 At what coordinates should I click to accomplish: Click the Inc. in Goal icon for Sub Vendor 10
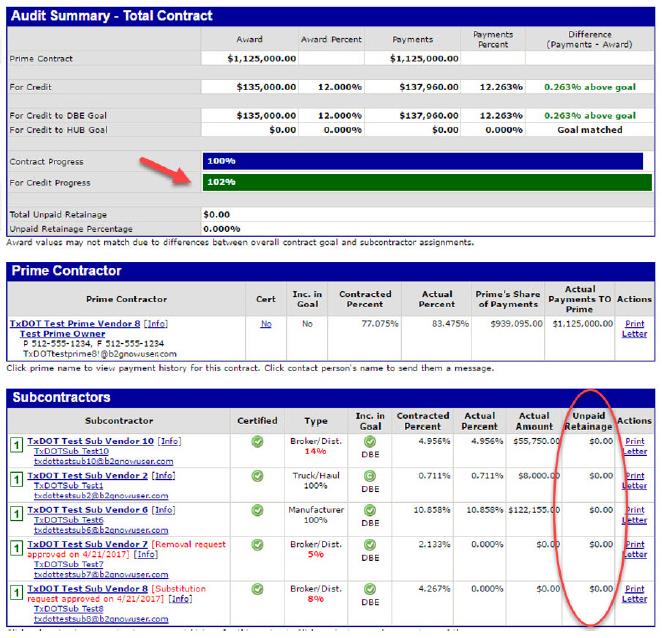[x=368, y=440]
